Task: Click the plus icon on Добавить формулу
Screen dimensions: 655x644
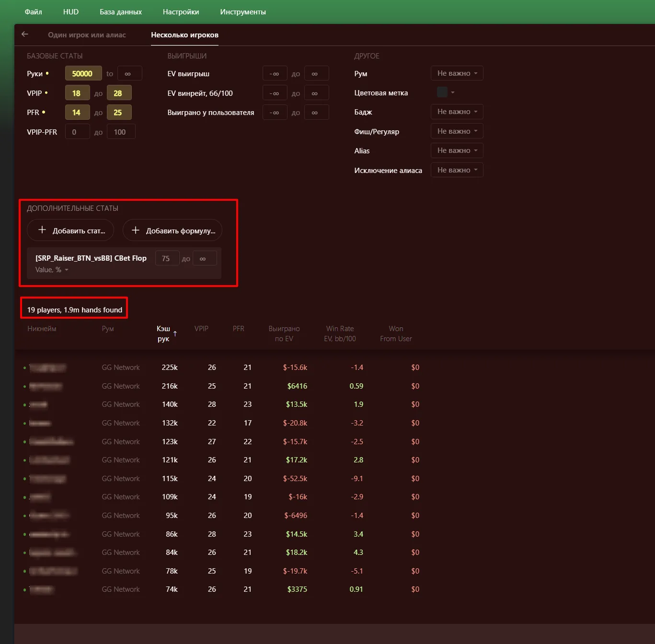Action: [136, 230]
